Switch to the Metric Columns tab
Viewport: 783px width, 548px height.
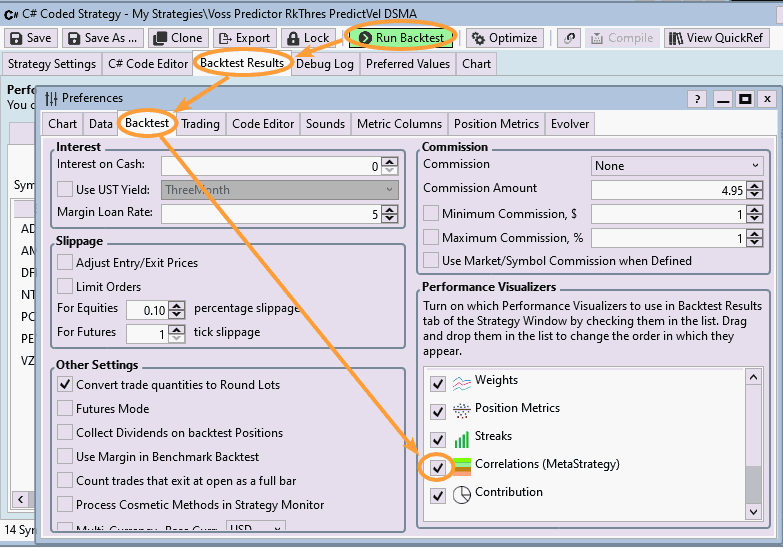point(398,124)
